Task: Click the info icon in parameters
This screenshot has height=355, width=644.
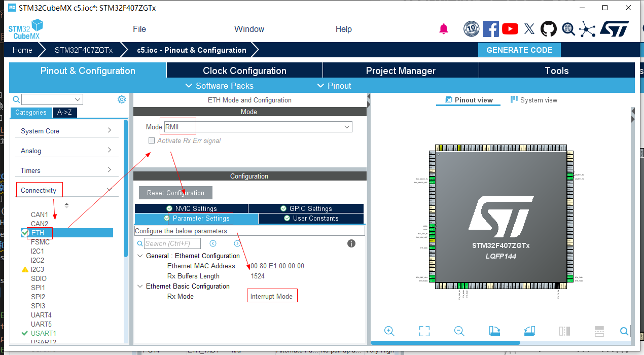Action: [x=351, y=243]
